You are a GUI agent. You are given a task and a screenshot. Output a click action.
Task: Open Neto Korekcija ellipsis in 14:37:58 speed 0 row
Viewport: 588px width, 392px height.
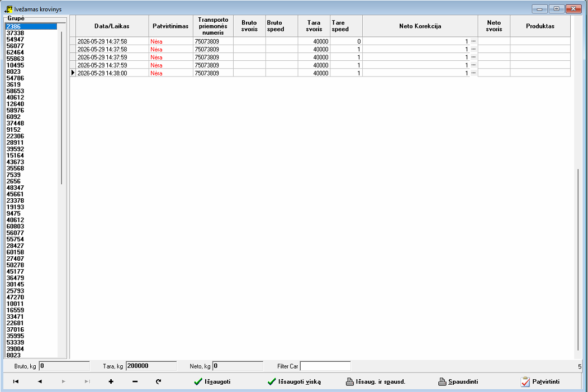(473, 41)
